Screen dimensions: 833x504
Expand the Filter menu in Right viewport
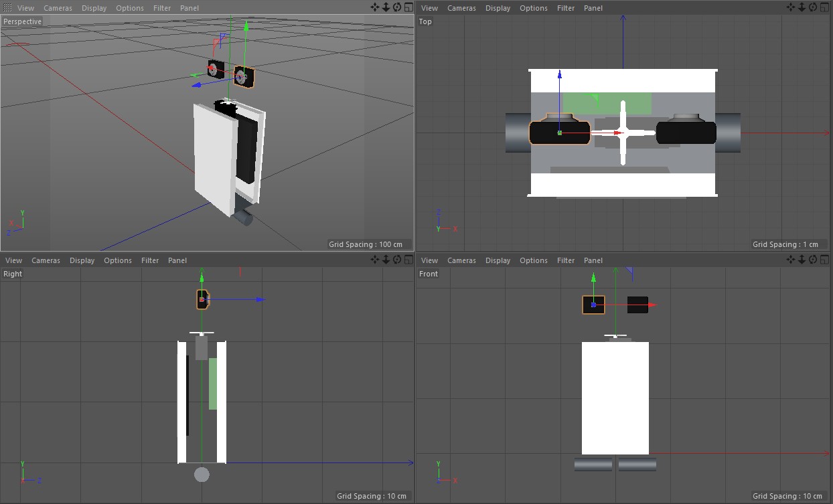click(150, 260)
